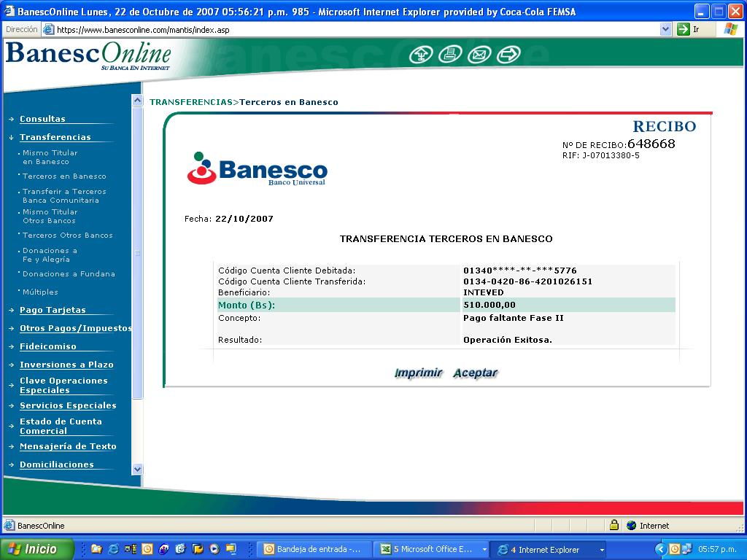Click the RIF J-07013380-5 text
Screen dimensions: 747x560
click(601, 156)
